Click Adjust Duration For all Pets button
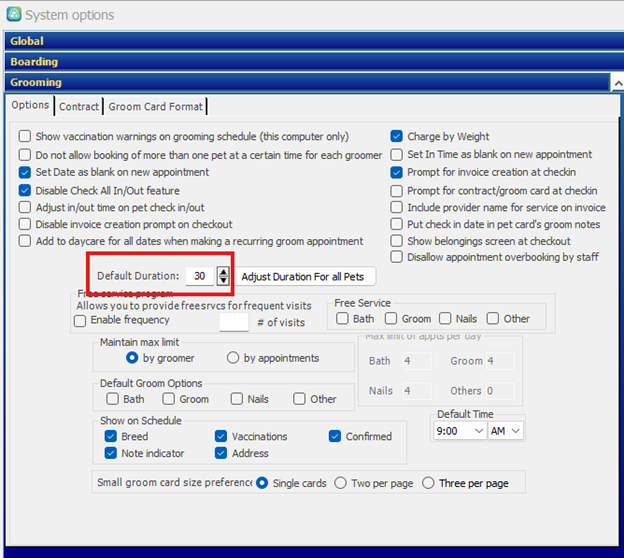Image resolution: width=624 pixels, height=558 pixels. (x=305, y=277)
